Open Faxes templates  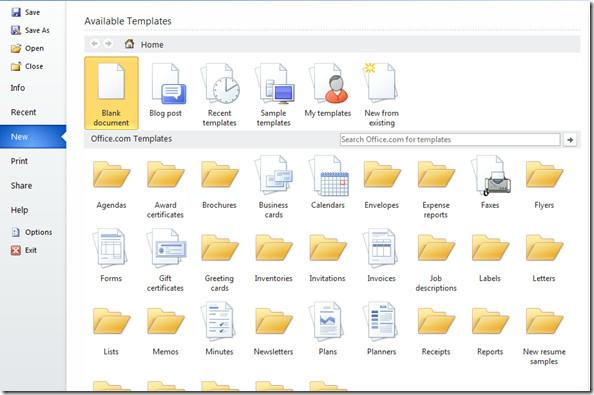pyautogui.click(x=490, y=183)
